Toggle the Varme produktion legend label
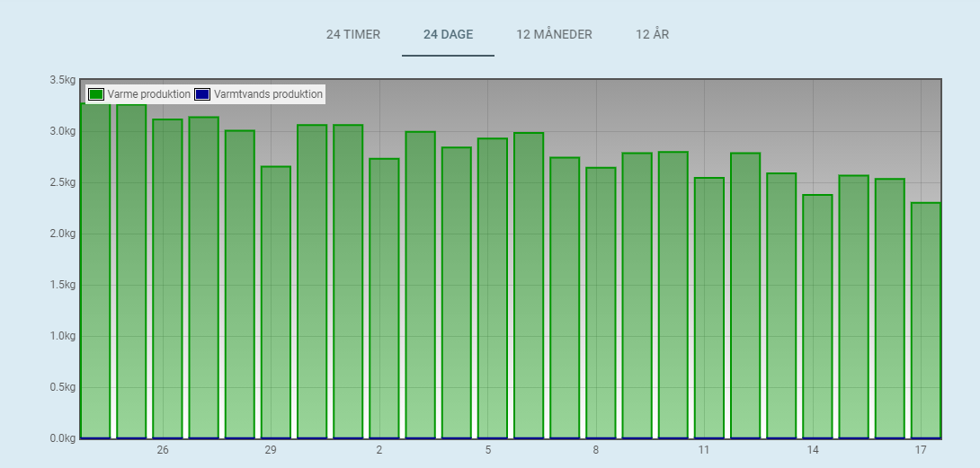This screenshot has height=468, width=980. click(x=148, y=94)
